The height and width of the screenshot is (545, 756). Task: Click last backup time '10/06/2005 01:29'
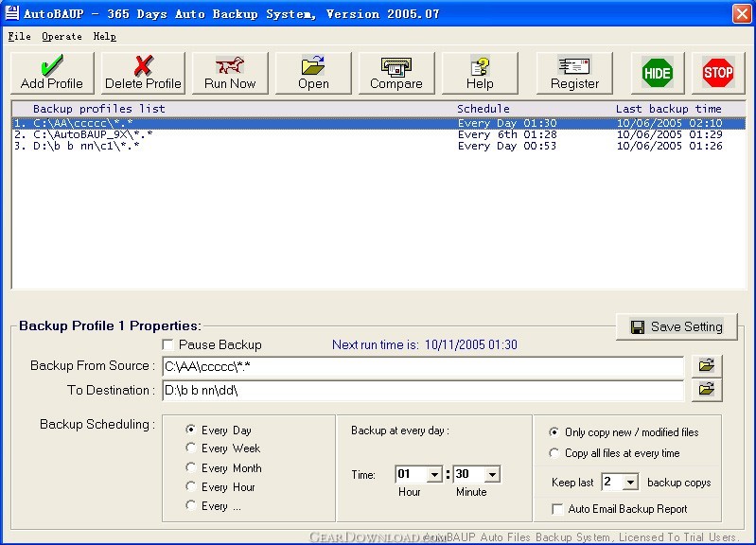(x=670, y=134)
